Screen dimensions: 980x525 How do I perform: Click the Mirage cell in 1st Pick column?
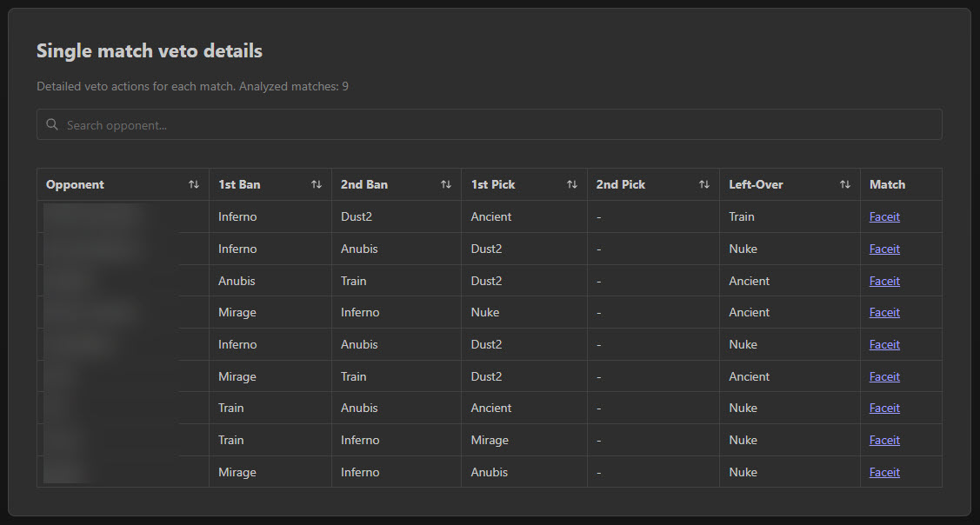coord(490,440)
